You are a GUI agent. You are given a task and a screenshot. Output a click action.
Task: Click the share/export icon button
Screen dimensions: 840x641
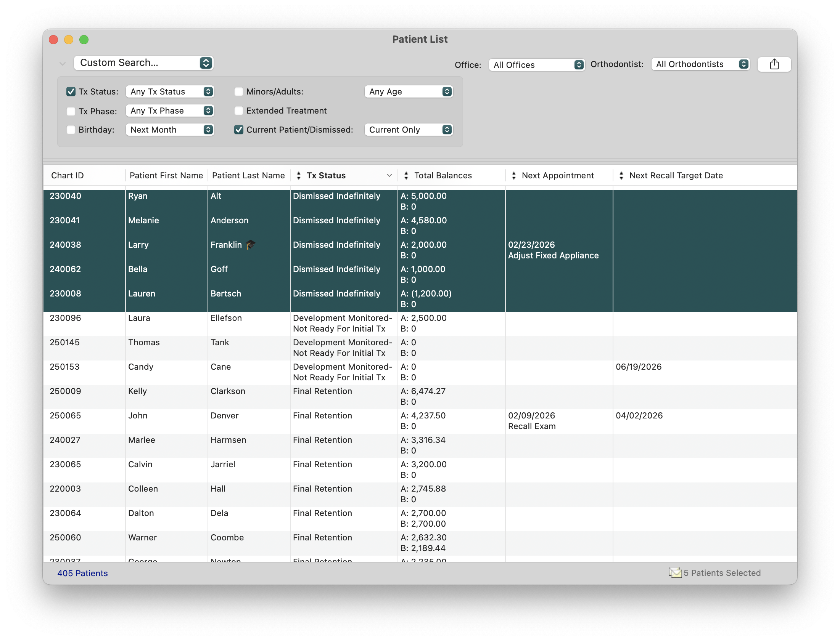(774, 64)
